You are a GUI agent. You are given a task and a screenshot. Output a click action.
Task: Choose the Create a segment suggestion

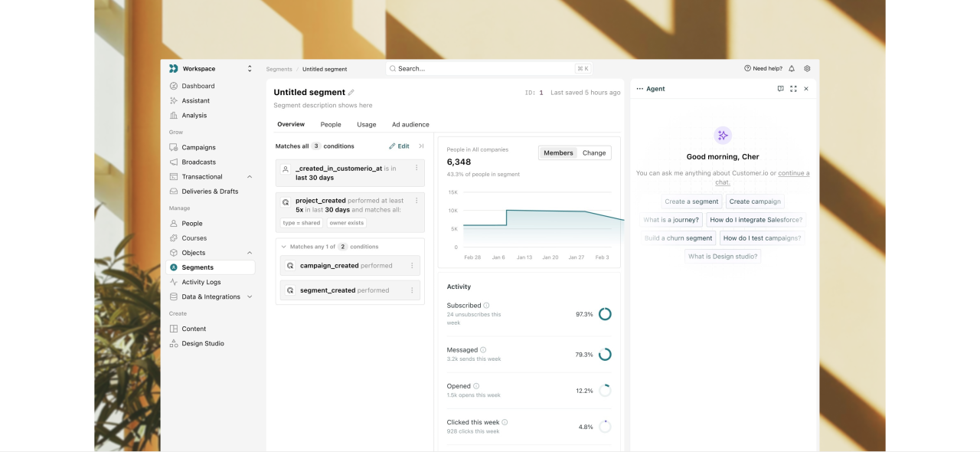click(x=691, y=201)
